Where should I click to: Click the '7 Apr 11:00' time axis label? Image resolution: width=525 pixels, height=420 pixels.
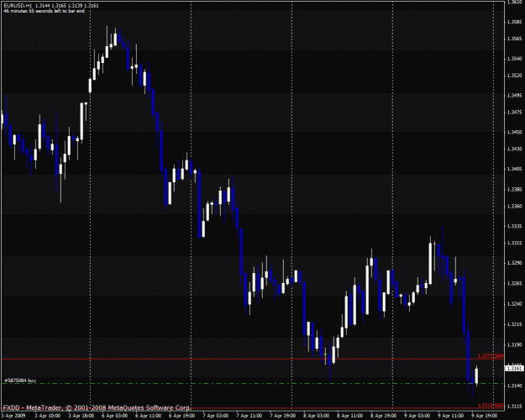coord(249,416)
